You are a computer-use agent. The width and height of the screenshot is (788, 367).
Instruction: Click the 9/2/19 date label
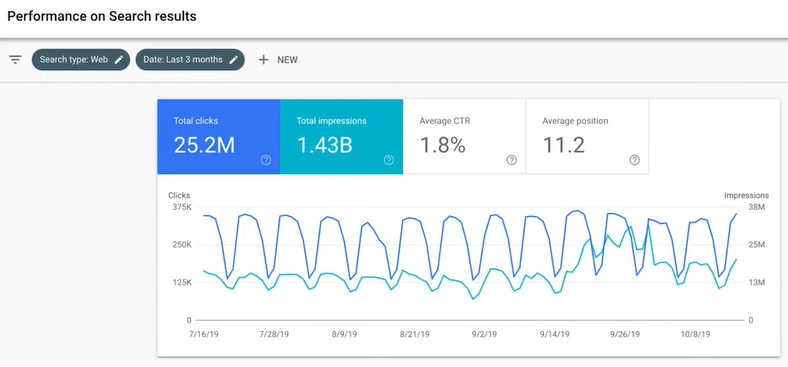tap(484, 334)
